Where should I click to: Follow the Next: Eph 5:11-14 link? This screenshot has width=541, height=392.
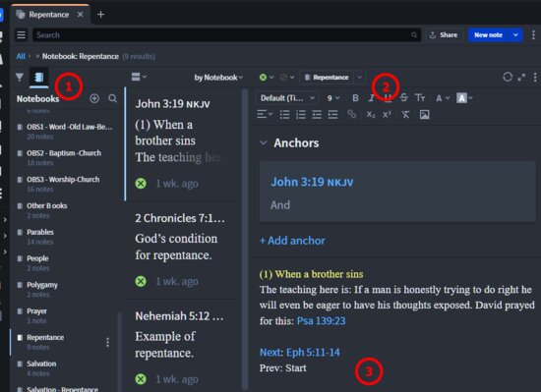point(299,352)
